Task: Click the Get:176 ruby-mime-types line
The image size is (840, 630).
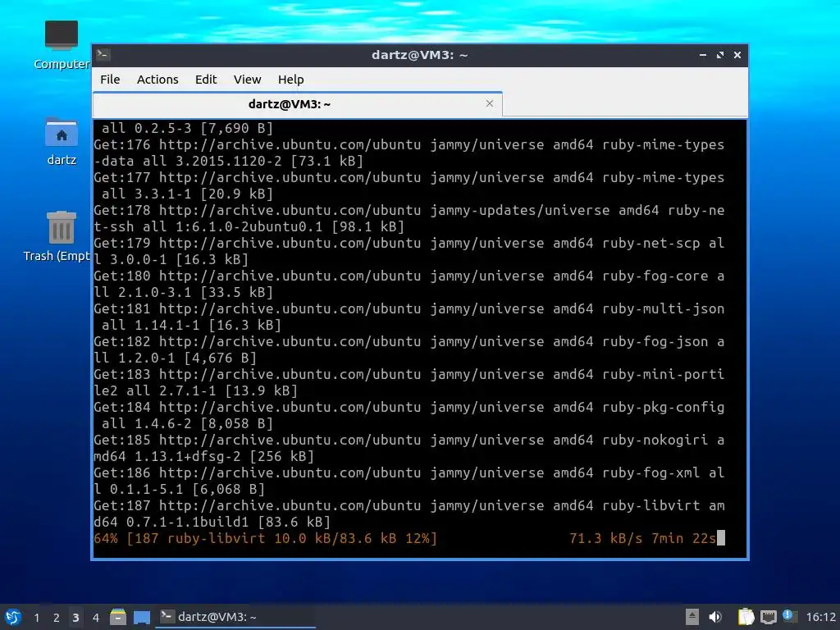Action: tap(409, 153)
